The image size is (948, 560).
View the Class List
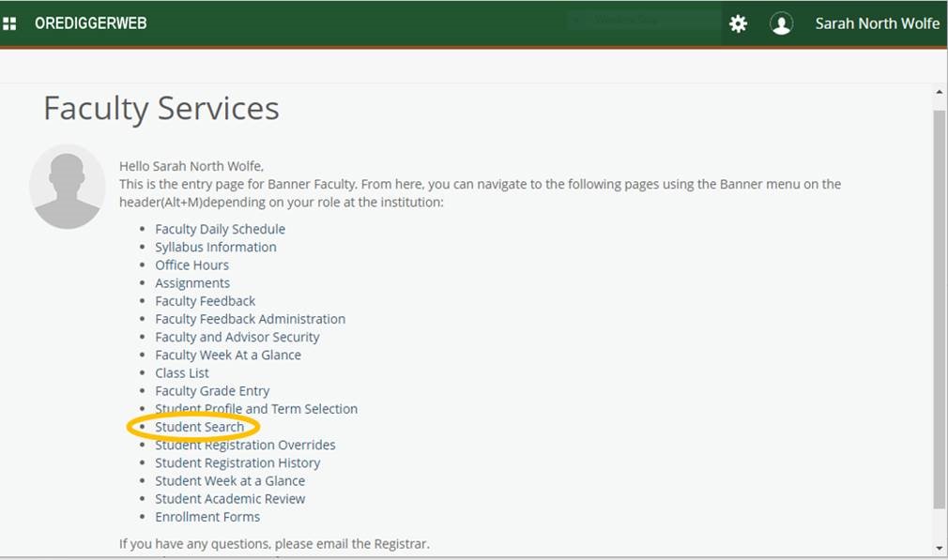pyautogui.click(x=182, y=372)
